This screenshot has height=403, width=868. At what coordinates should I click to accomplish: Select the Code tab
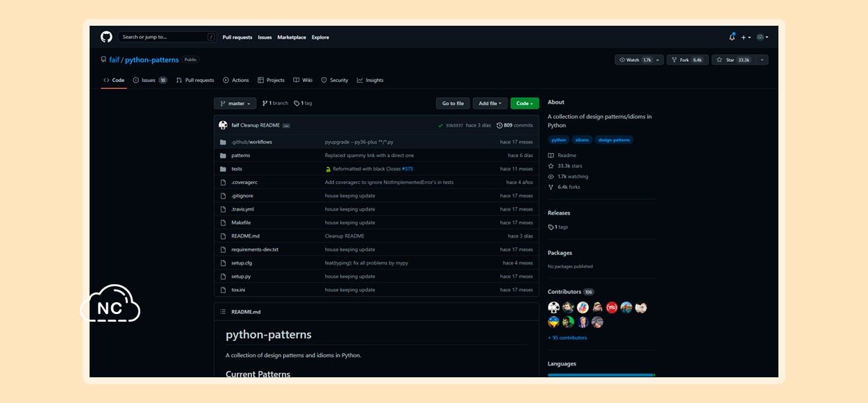[x=114, y=80]
